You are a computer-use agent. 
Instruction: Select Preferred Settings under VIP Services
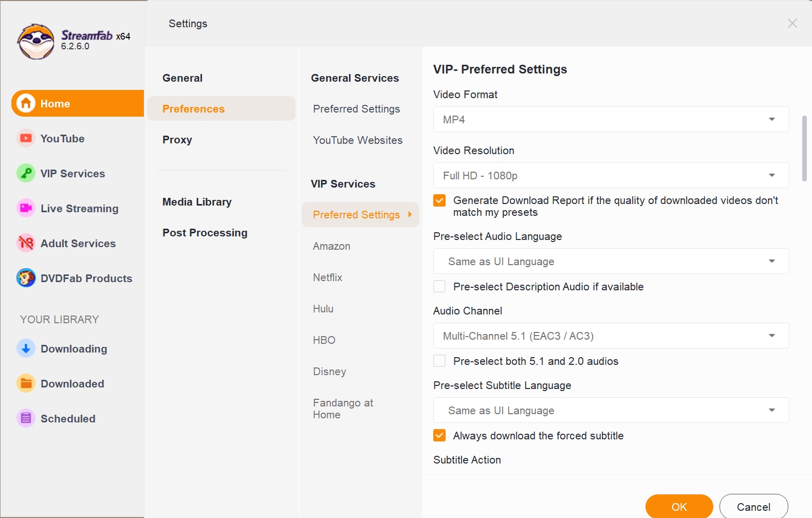[360, 214]
